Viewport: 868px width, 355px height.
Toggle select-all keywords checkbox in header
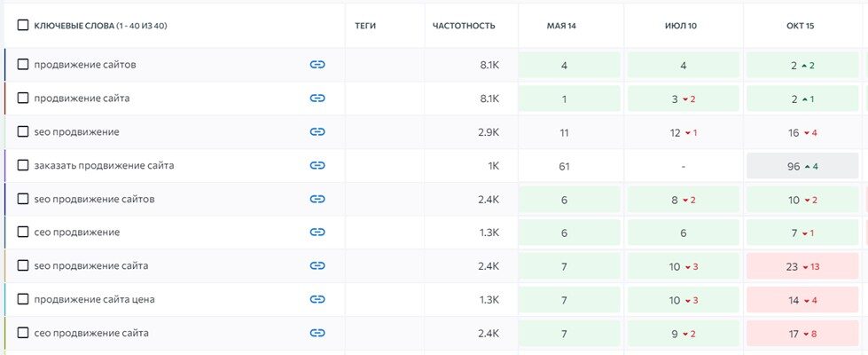(23, 26)
